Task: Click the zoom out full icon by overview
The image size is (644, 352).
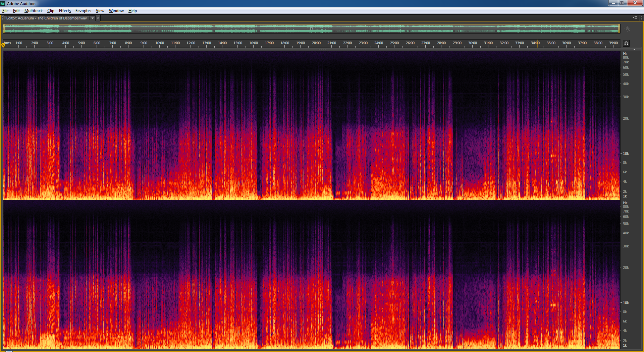Action: 628,29
